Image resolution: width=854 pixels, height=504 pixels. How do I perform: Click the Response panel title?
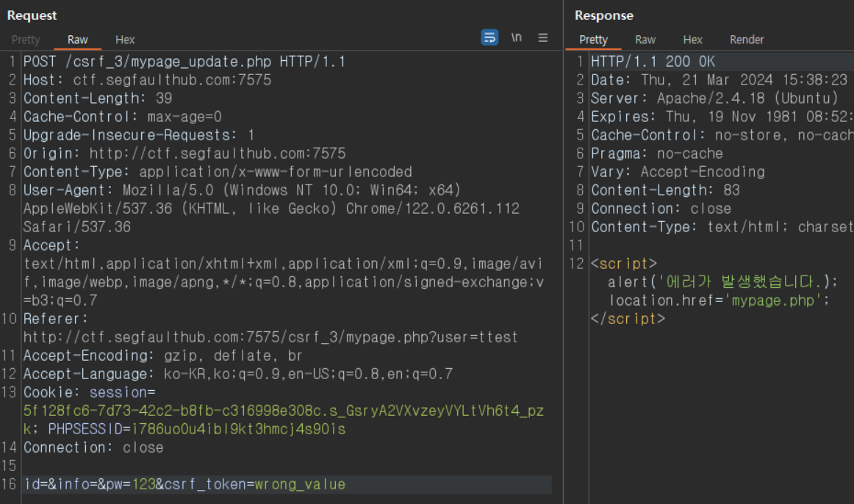tap(604, 15)
